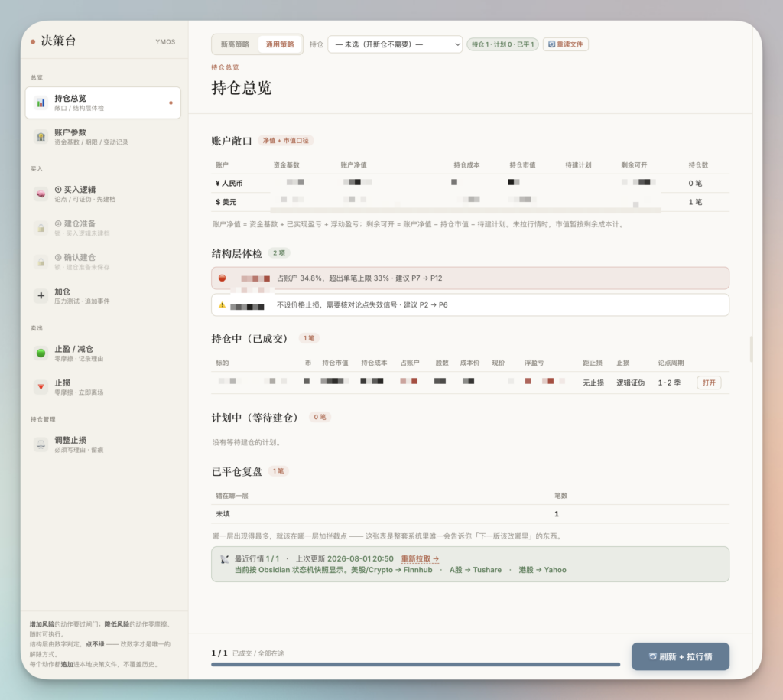Screen dimensions: 783x700
Task: Open 持仓总览 in the sidebar
Action: click(103, 103)
